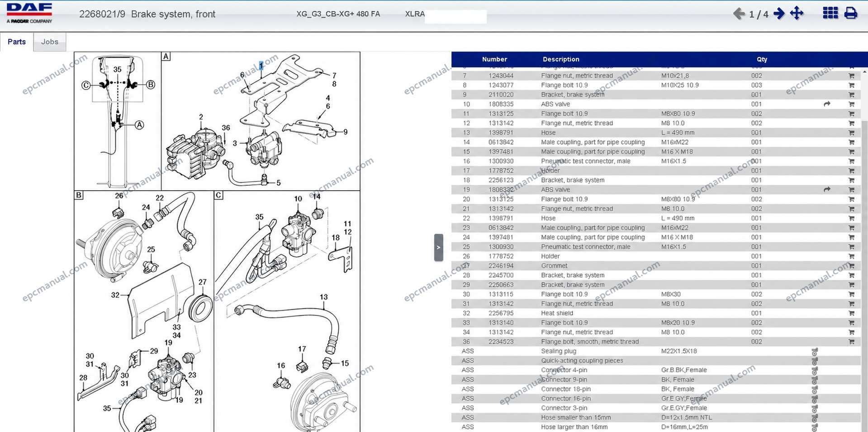
Task: Open redirect arrow on ABS valve 1808335 row
Action: coord(827,104)
